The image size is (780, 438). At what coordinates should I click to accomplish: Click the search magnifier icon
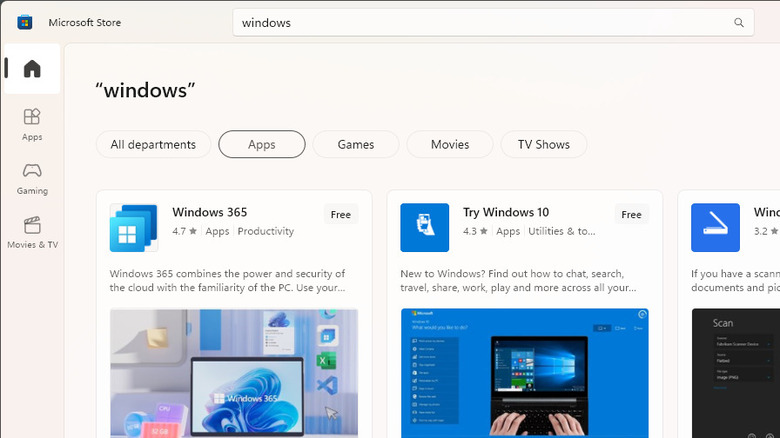pos(739,22)
